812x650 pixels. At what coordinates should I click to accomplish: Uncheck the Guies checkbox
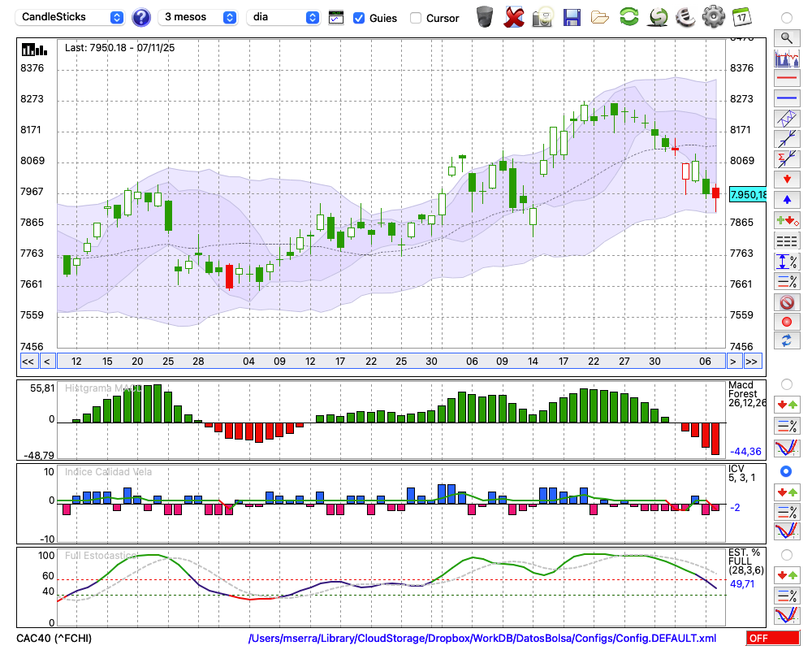point(359,18)
